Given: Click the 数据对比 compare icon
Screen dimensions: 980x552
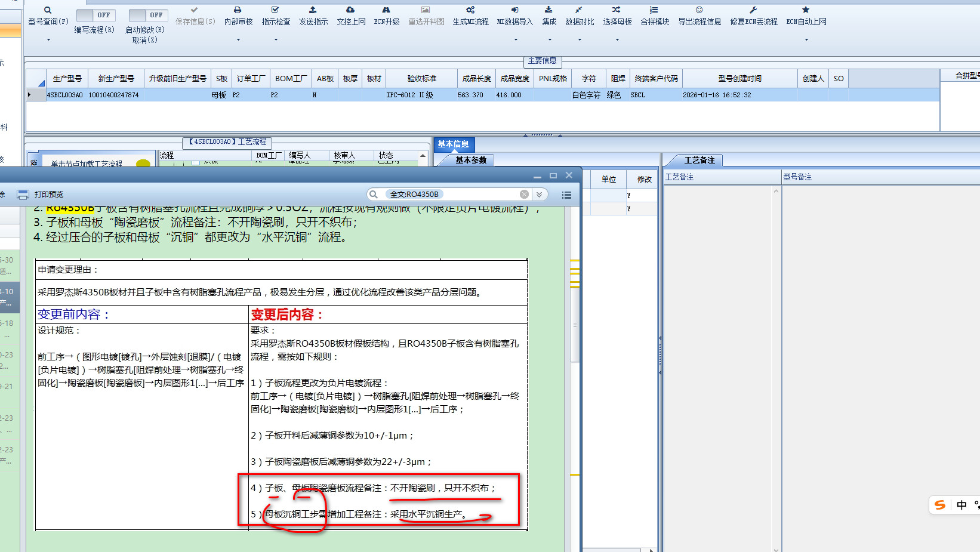Looking at the screenshot, I should pos(579,10).
